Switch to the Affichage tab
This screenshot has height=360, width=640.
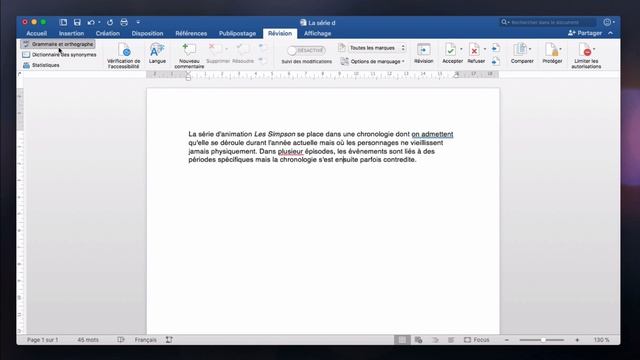click(x=318, y=33)
